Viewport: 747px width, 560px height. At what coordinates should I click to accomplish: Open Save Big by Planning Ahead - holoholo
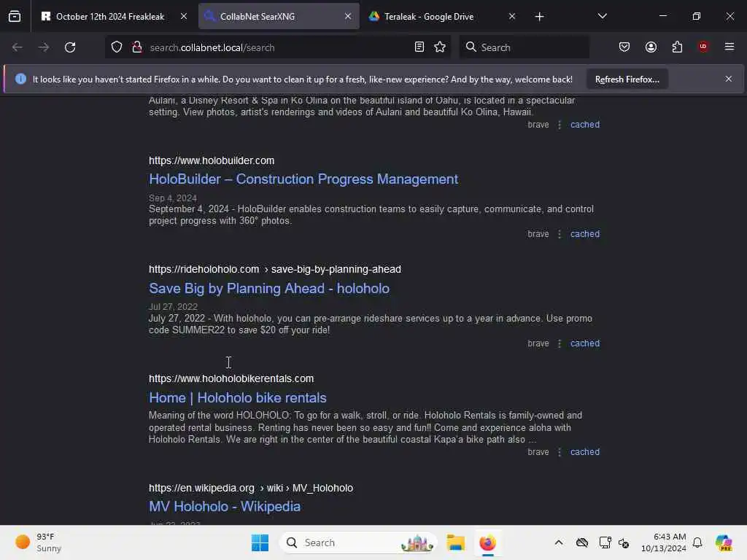(269, 289)
